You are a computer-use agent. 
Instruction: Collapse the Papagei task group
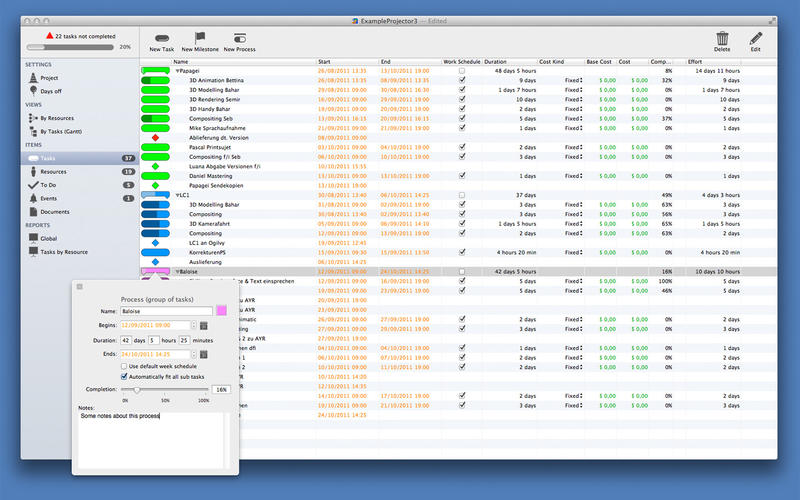[178, 71]
